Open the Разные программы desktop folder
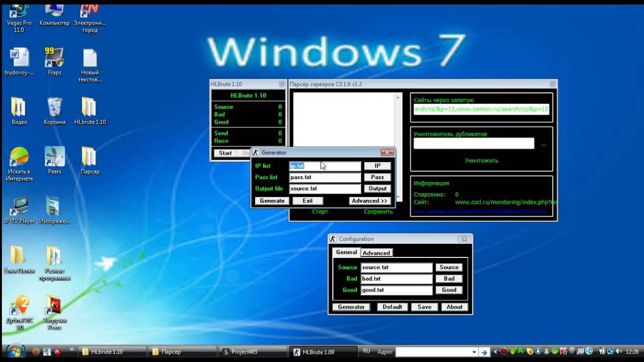This screenshot has width=644, height=362. (x=54, y=263)
